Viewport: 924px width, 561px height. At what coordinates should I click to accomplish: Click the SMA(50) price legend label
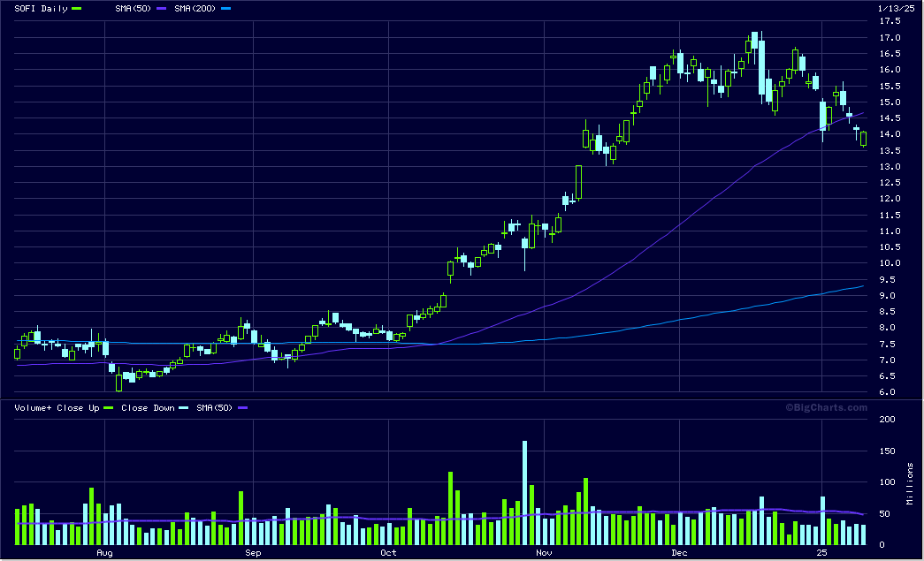click(x=134, y=9)
